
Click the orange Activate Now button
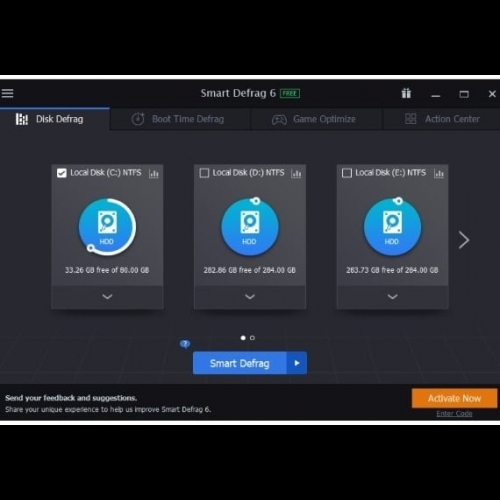[x=454, y=398]
